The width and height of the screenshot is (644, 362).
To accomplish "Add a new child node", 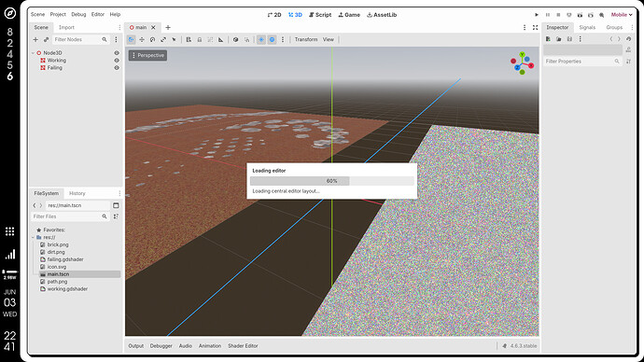I will coord(35,39).
